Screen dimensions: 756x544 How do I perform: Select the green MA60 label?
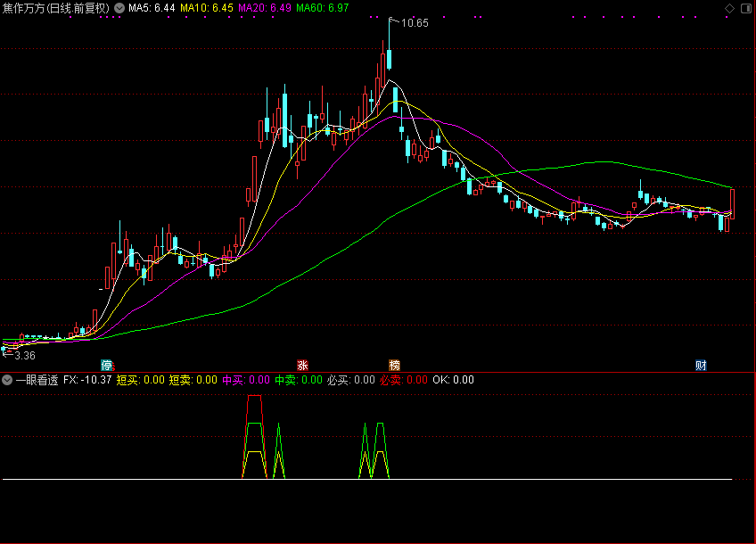pyautogui.click(x=323, y=8)
